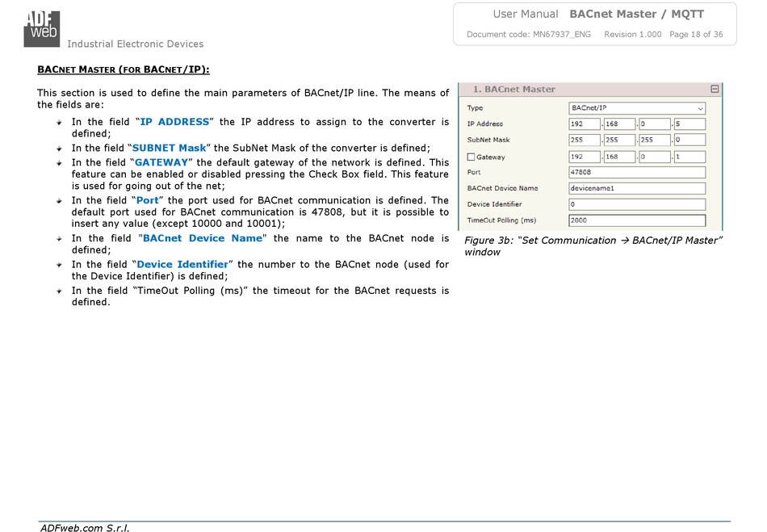
Task: Click the last Gateway octet containing 1
Action: click(x=689, y=157)
